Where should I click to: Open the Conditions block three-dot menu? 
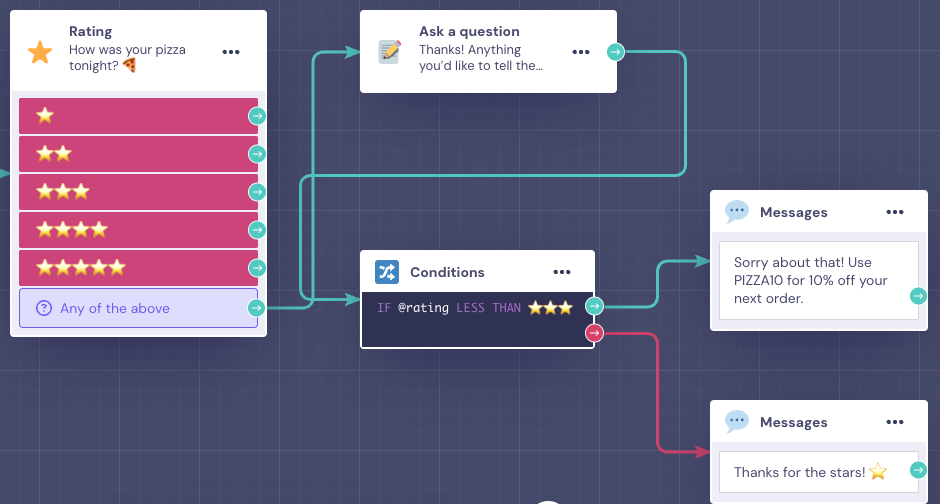point(562,272)
